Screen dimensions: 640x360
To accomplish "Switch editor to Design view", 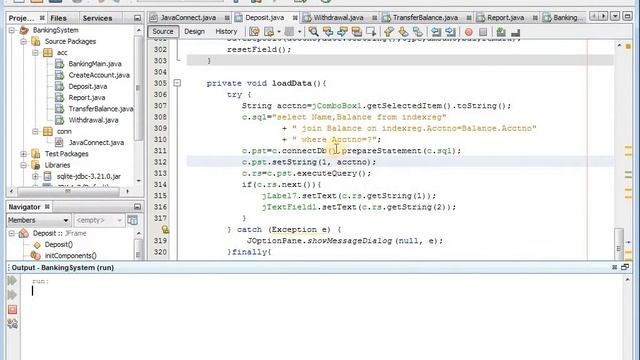I will click(x=194, y=31).
